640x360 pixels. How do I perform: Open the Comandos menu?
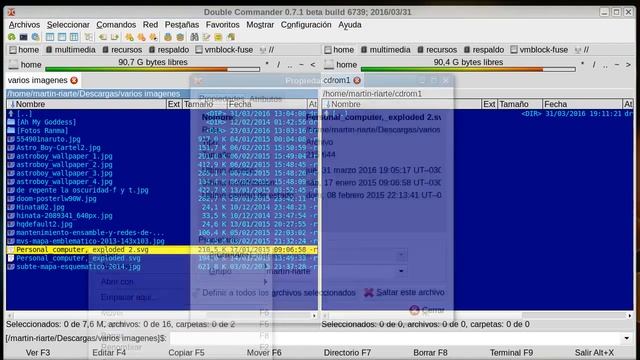point(116,25)
